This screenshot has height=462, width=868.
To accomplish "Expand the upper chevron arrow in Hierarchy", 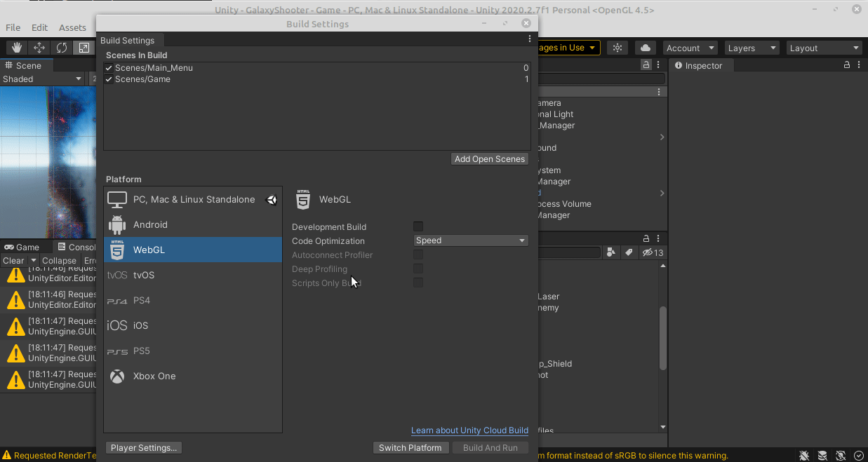I will point(662,137).
